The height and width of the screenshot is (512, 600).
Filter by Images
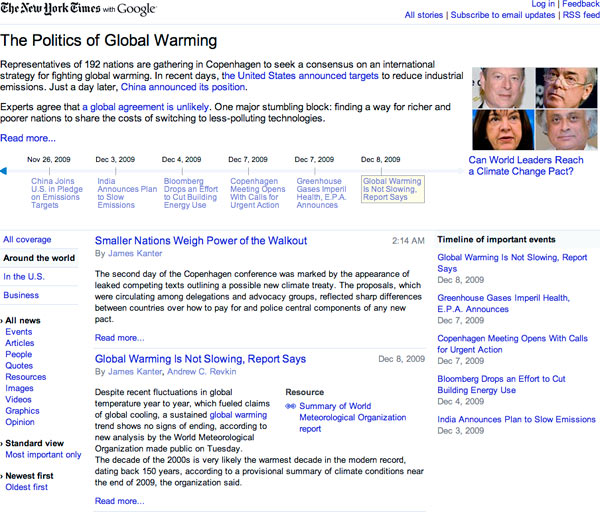pyautogui.click(x=19, y=388)
